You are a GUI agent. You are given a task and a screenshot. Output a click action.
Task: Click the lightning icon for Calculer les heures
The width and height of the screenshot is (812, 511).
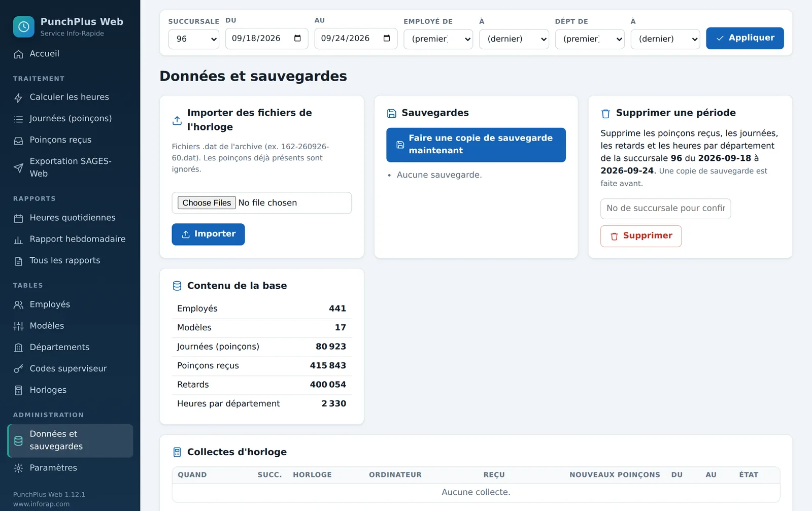(x=18, y=98)
